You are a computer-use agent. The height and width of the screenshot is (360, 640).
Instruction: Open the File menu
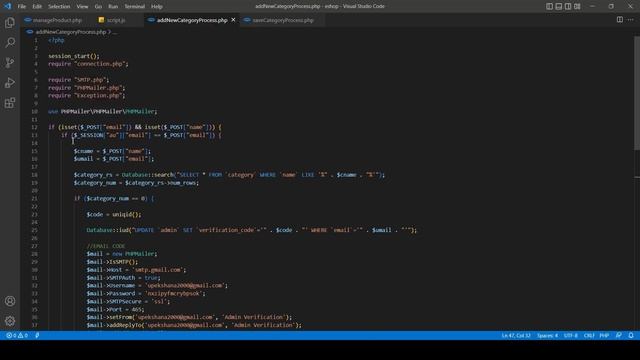22,7
